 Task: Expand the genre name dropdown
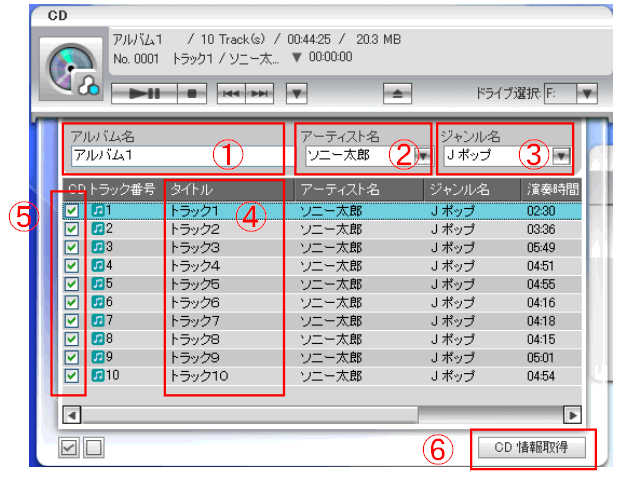pyautogui.click(x=562, y=155)
